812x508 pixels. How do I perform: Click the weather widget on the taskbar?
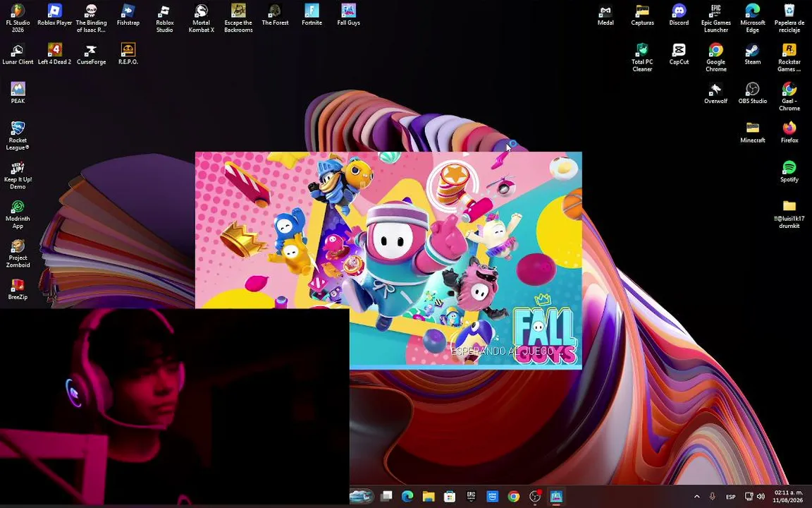coord(361,497)
